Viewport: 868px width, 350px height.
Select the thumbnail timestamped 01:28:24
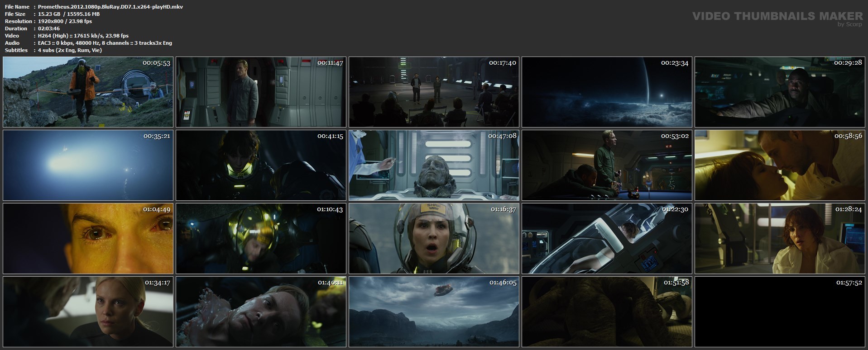click(x=780, y=239)
